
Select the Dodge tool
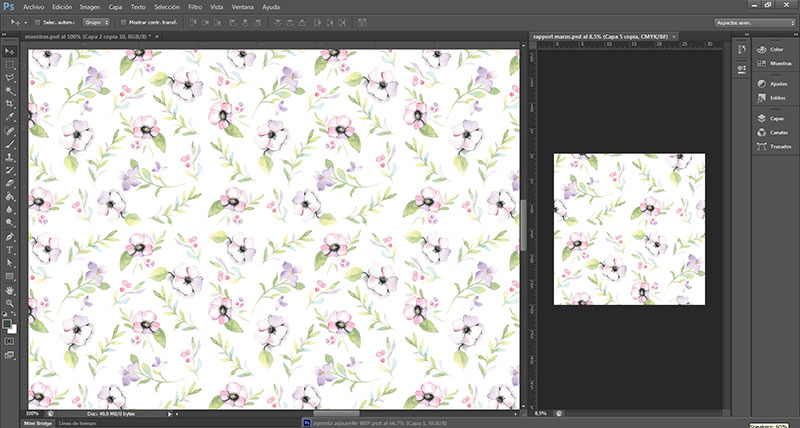[x=9, y=223]
